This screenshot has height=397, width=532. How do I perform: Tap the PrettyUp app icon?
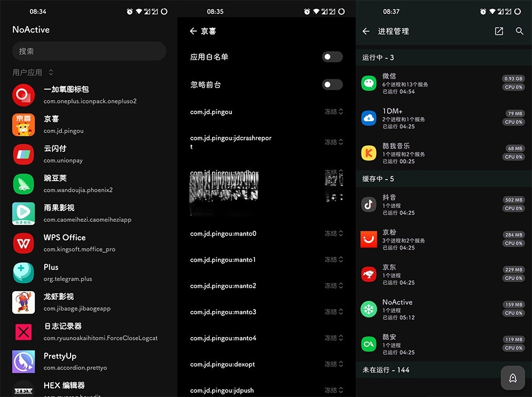(24, 362)
